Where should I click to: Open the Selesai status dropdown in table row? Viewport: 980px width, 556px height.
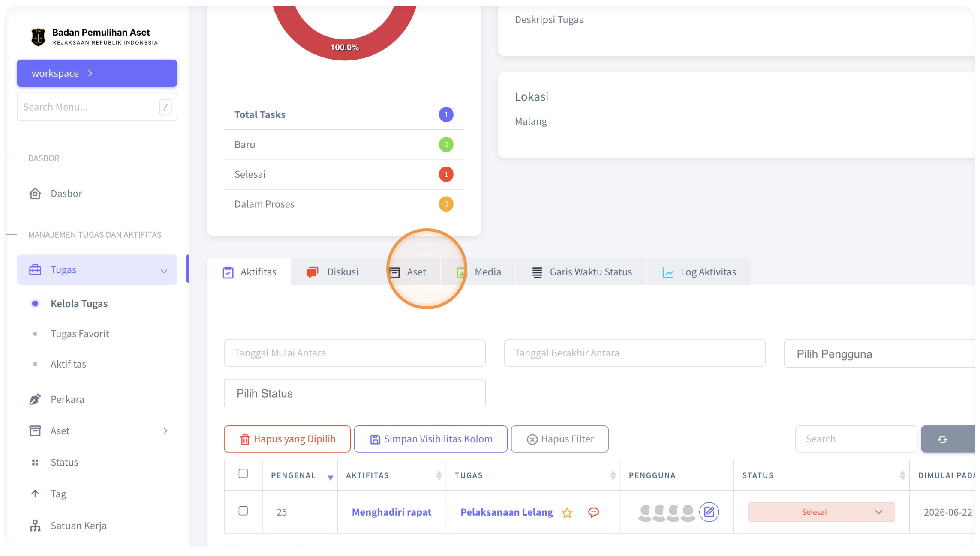(821, 512)
